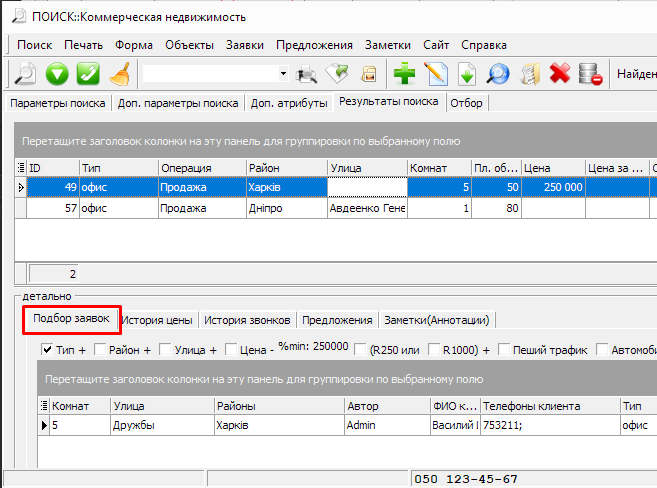The width and height of the screenshot is (657, 488).
Task: Switch to "История цены" tab
Action: [157, 320]
